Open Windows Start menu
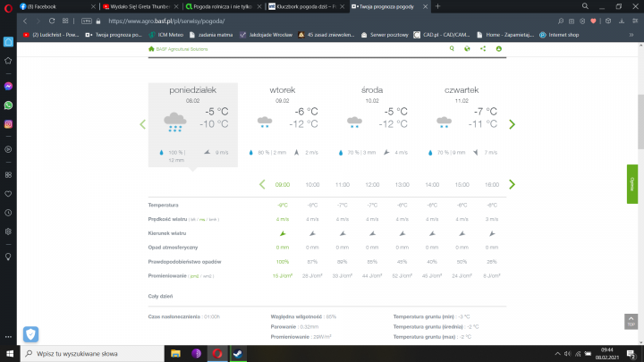644x362 pixels. pos(10,354)
